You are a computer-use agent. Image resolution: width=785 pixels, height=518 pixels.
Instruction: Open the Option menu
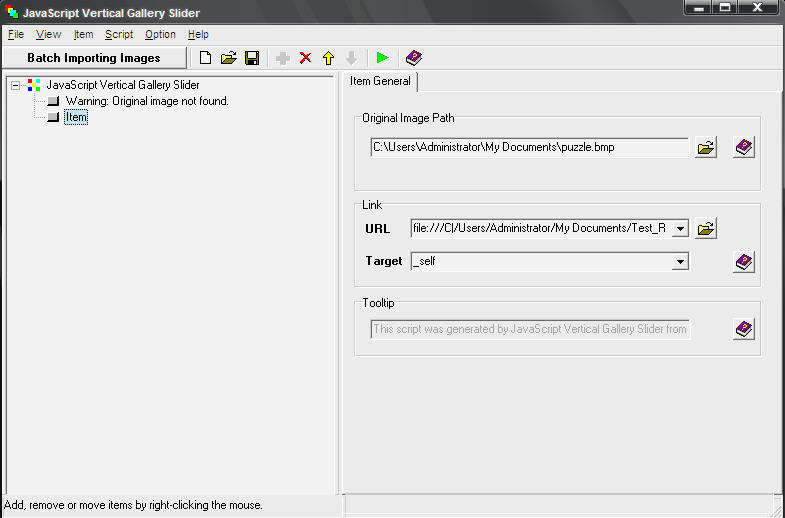click(x=160, y=35)
